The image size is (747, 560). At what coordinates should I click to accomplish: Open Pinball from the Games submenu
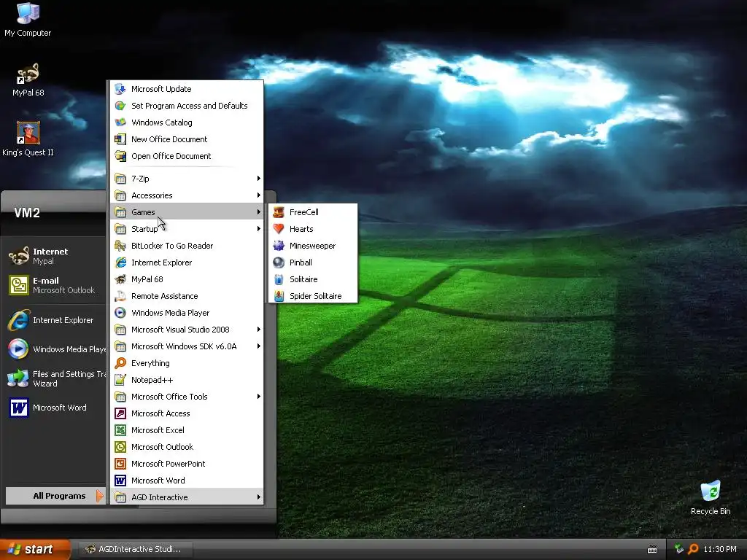click(313, 262)
